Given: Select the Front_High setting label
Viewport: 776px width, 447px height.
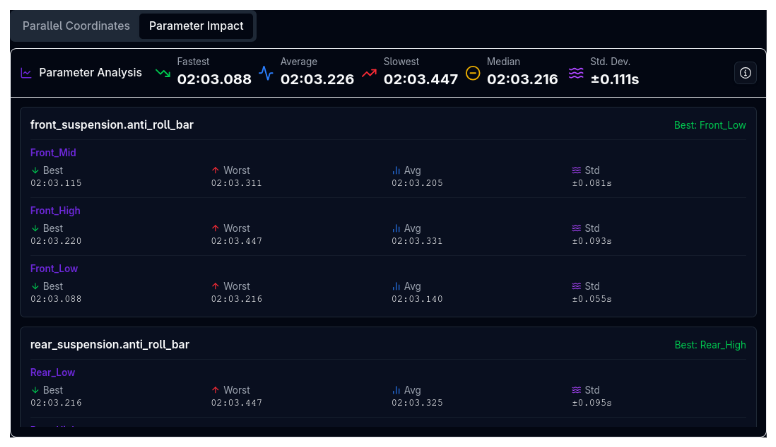Looking at the screenshot, I should point(55,211).
